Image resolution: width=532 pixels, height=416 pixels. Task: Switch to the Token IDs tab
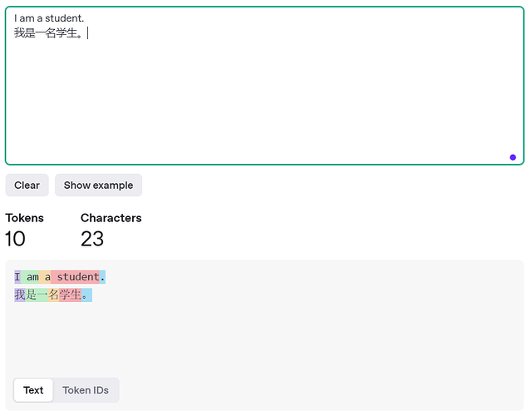pos(86,390)
